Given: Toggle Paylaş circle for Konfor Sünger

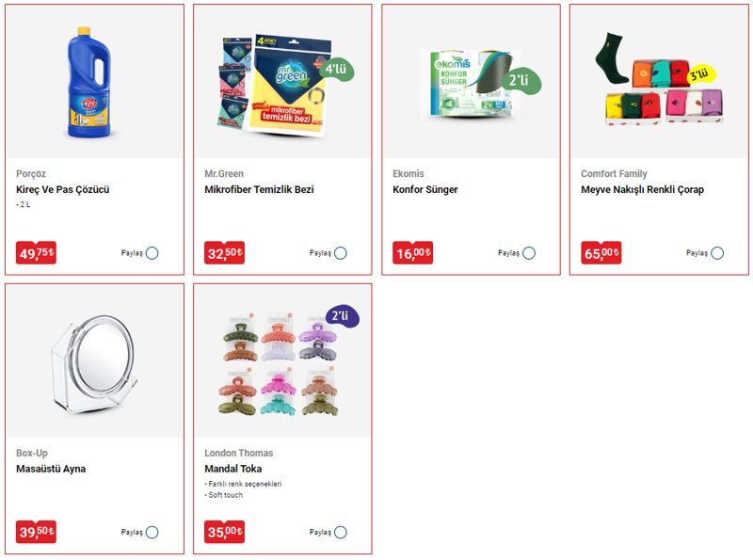Looking at the screenshot, I should click(x=529, y=253).
